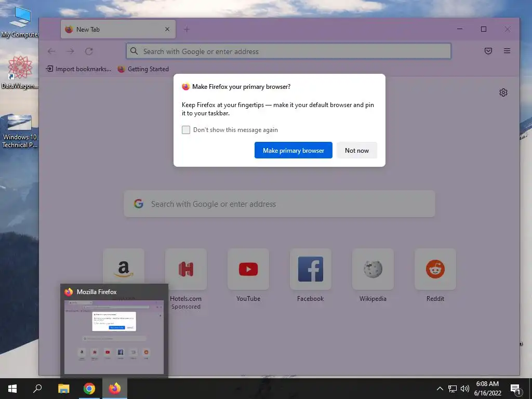This screenshot has width=532, height=399.
Task: Open the Wikipedia shortcut tile
Action: point(373,269)
